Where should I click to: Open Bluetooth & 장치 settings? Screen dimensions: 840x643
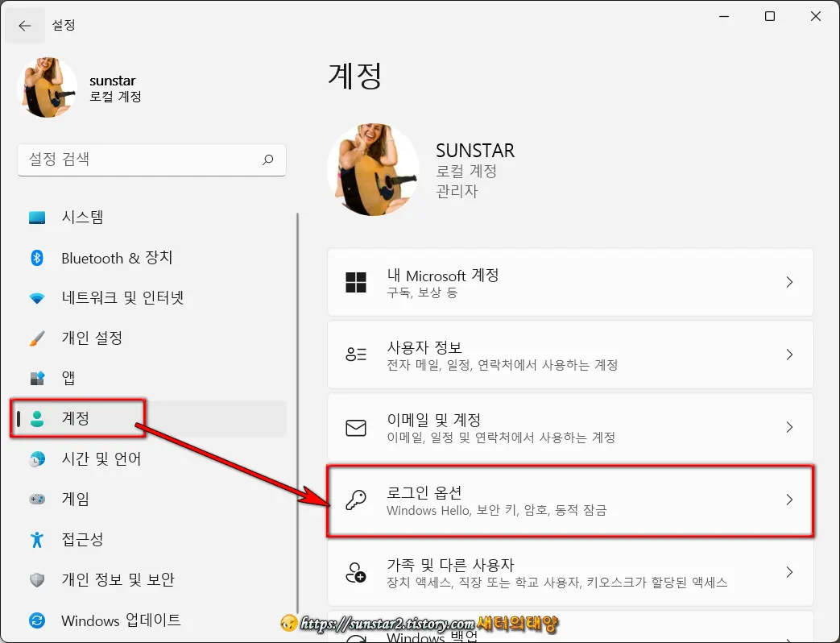click(x=38, y=257)
